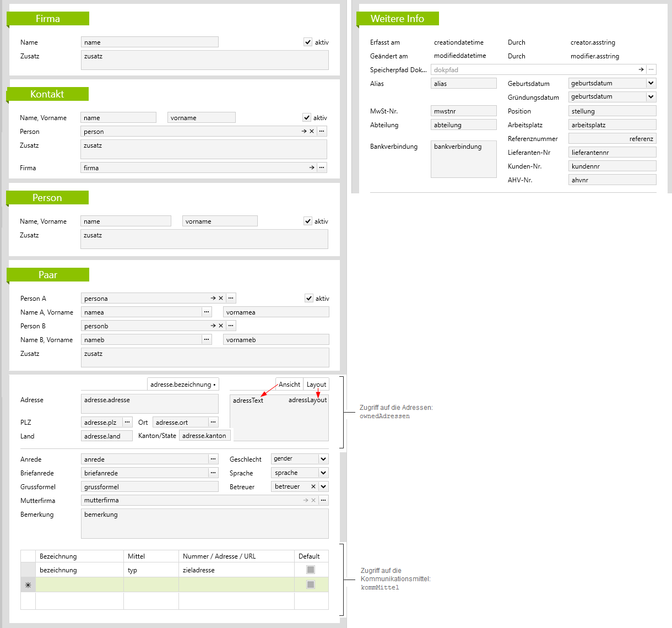Click ellipsis button of Briefanrede field
This screenshot has height=628, width=672.
(213, 473)
